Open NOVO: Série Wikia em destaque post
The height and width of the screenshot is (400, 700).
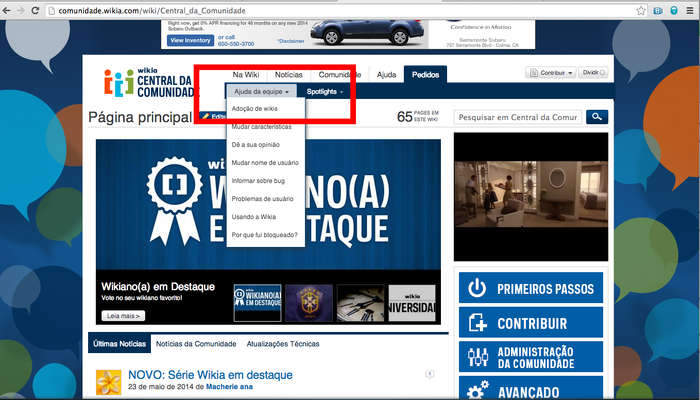click(210, 375)
